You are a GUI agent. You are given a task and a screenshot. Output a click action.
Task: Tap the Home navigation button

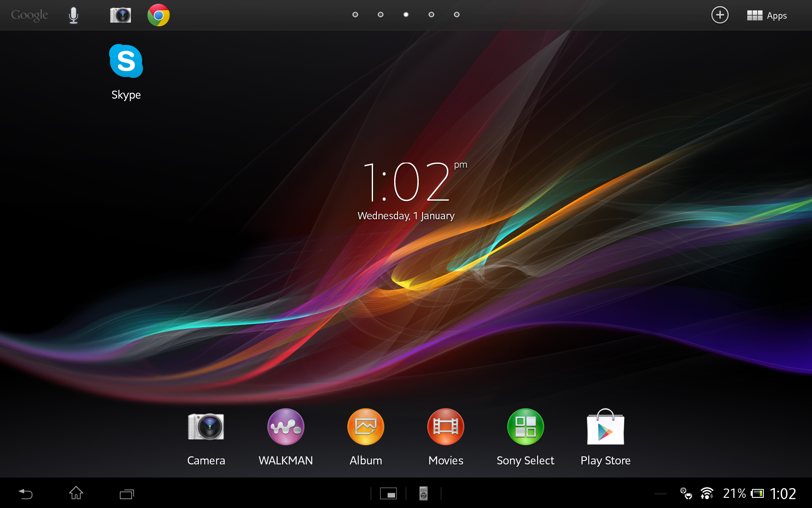[x=76, y=493]
